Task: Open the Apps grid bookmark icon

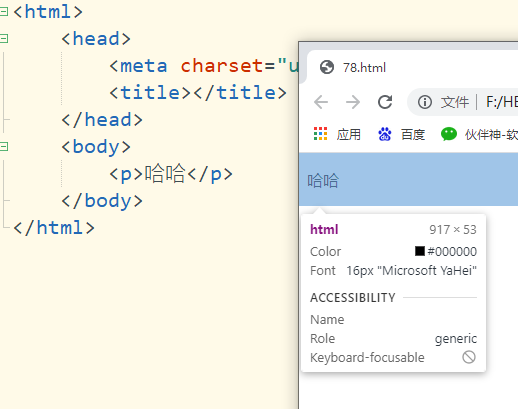Action: click(x=320, y=134)
